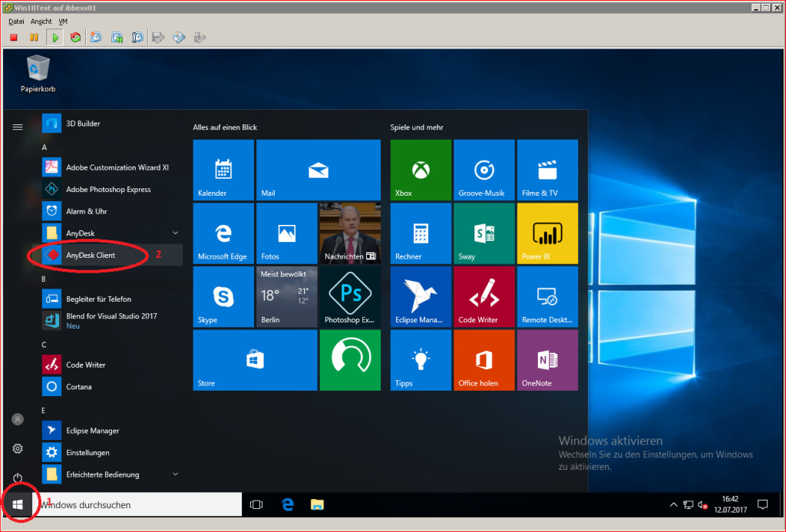Open the Ansicht menu
This screenshot has height=532, width=786.
tap(41, 21)
